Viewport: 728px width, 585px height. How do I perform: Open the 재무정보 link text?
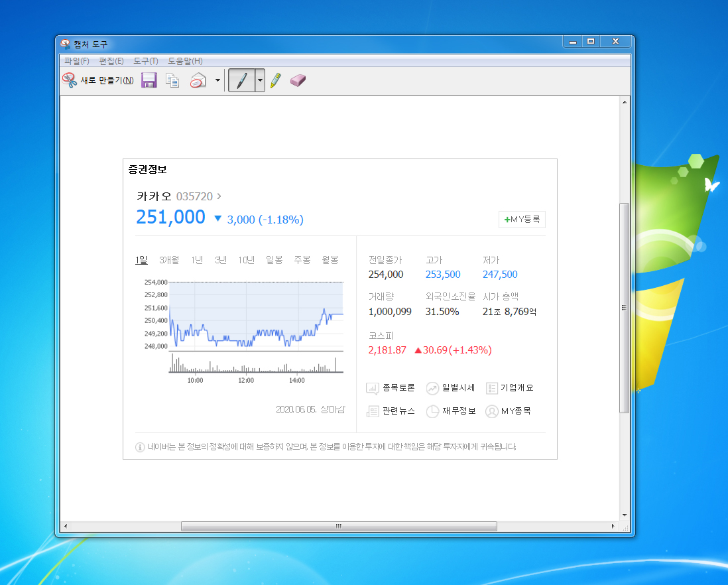click(x=459, y=411)
